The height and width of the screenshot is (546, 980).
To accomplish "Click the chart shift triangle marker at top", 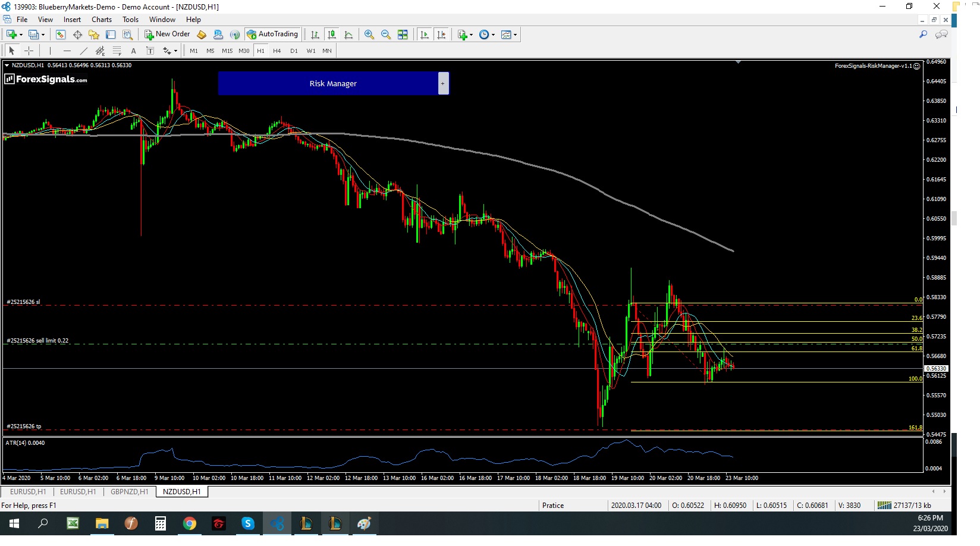I will coord(738,62).
